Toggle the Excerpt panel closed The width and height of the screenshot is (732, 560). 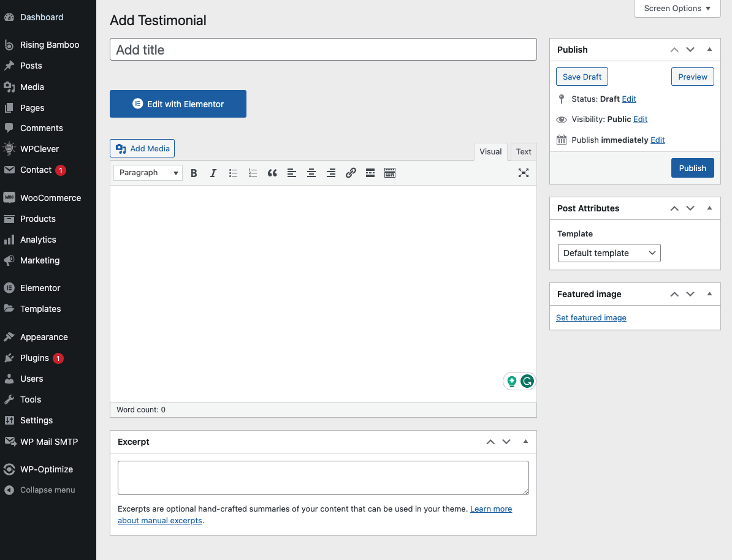(525, 442)
